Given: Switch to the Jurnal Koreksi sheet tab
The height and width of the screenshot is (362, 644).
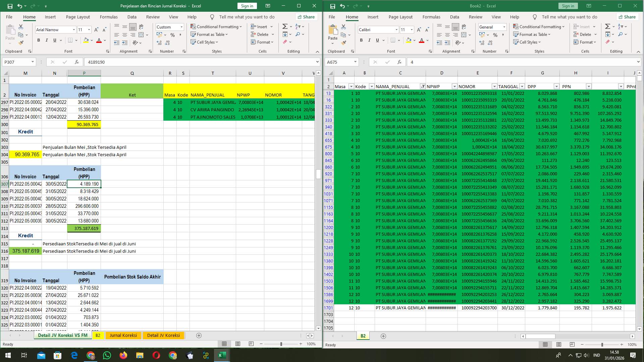Looking at the screenshot, I should click(123, 335).
